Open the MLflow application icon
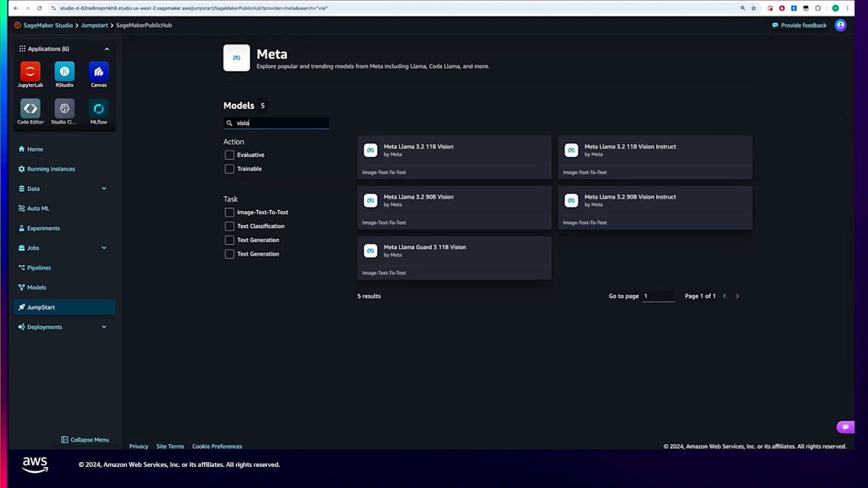868x488 pixels. [99, 108]
